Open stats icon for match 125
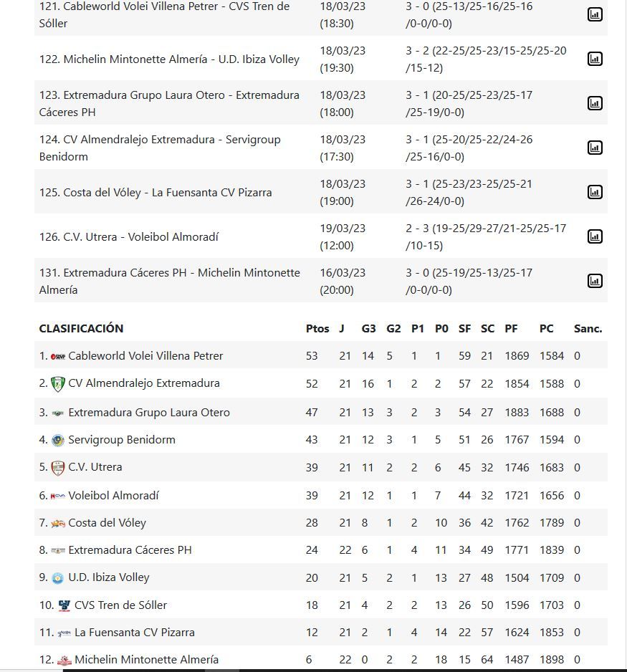 (x=595, y=192)
